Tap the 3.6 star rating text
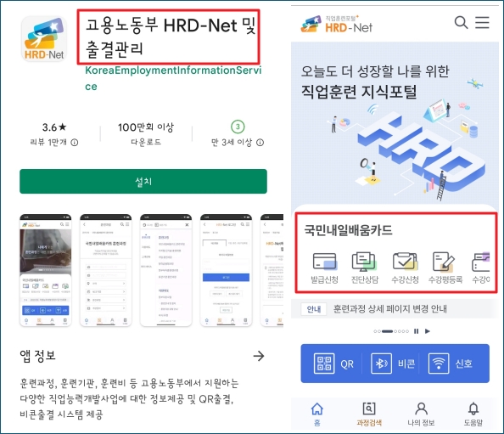 [54, 127]
